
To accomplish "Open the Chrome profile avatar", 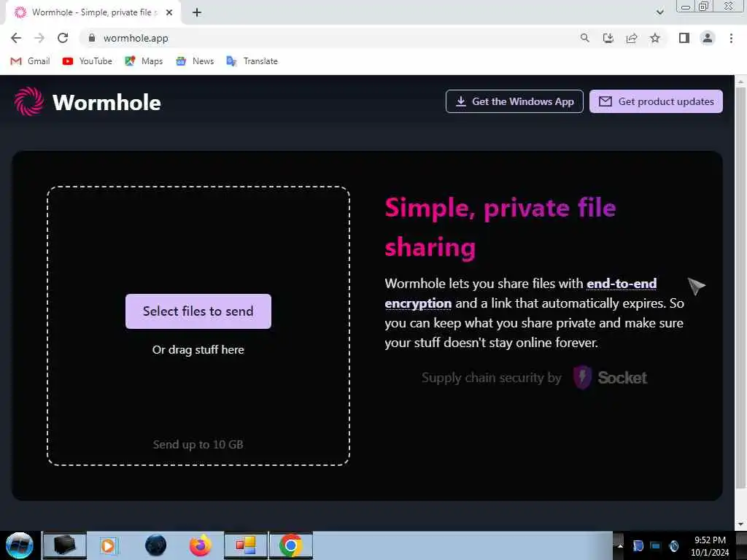I will pyautogui.click(x=708, y=38).
